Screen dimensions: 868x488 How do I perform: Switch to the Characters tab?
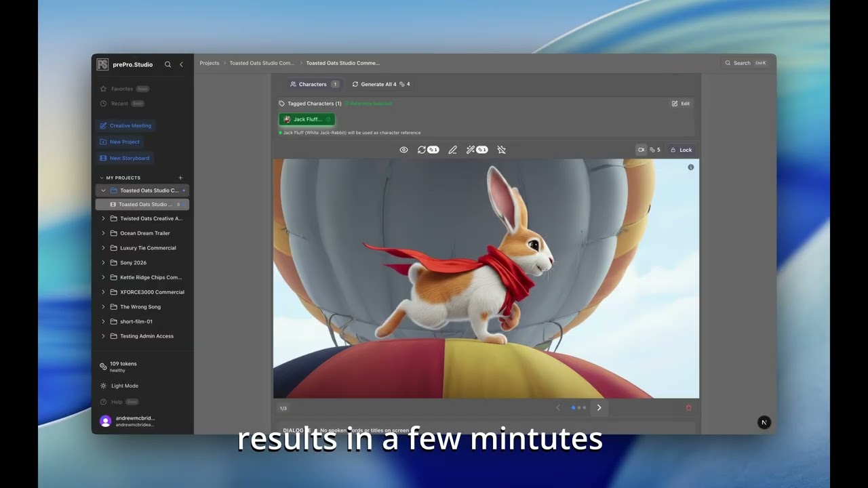click(314, 84)
